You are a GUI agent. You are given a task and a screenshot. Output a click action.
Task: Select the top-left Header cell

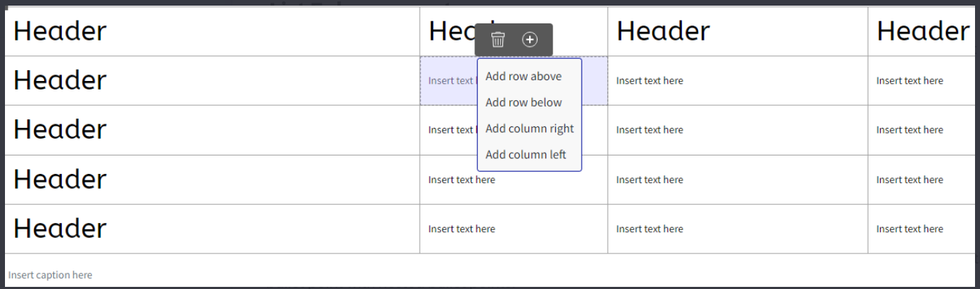(60, 31)
